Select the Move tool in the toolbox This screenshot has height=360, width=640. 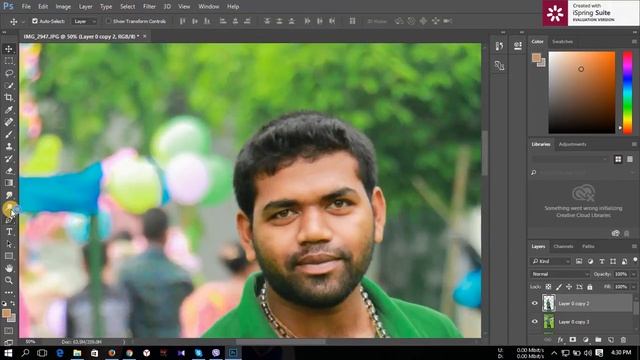pyautogui.click(x=9, y=49)
